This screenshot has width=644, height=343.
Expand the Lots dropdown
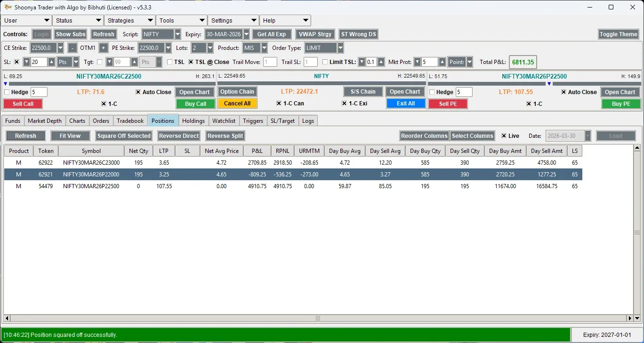pos(210,48)
